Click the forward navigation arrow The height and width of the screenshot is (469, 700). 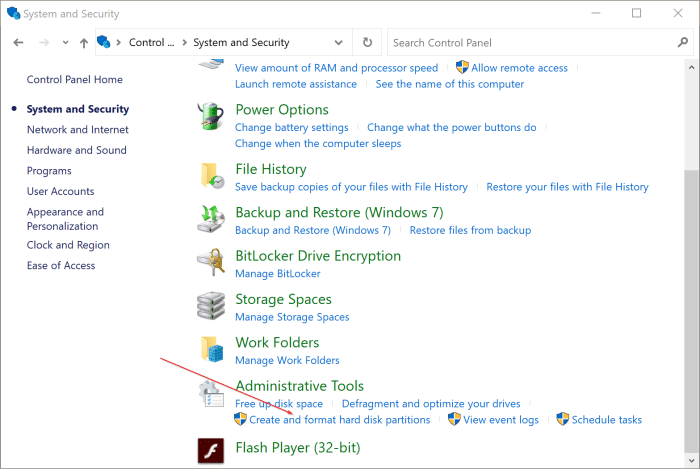(44, 43)
